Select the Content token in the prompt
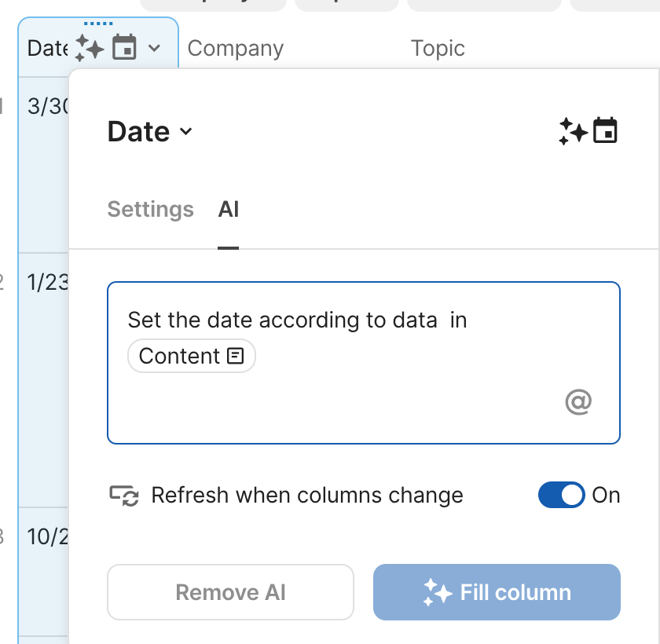660x644 pixels. [191, 356]
